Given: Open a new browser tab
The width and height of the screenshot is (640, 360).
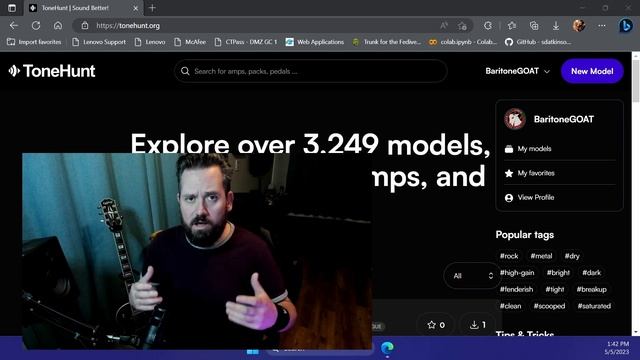Looking at the screenshot, I should tap(152, 8).
